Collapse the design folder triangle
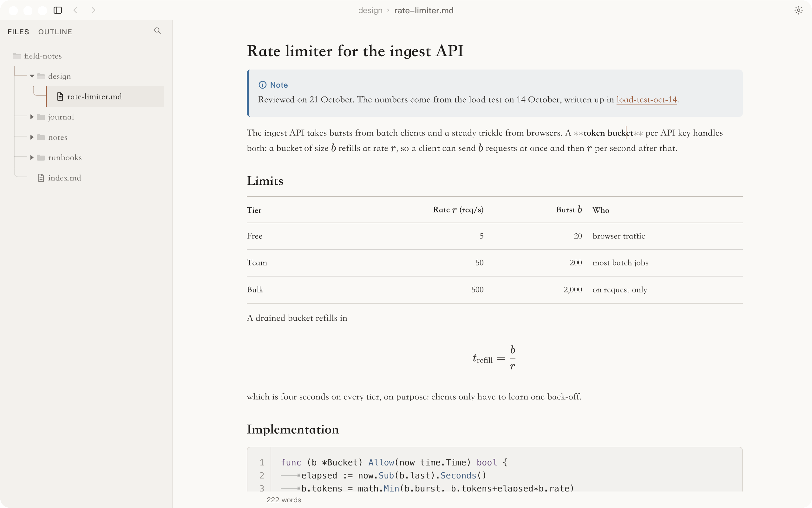812x508 pixels. [32, 76]
